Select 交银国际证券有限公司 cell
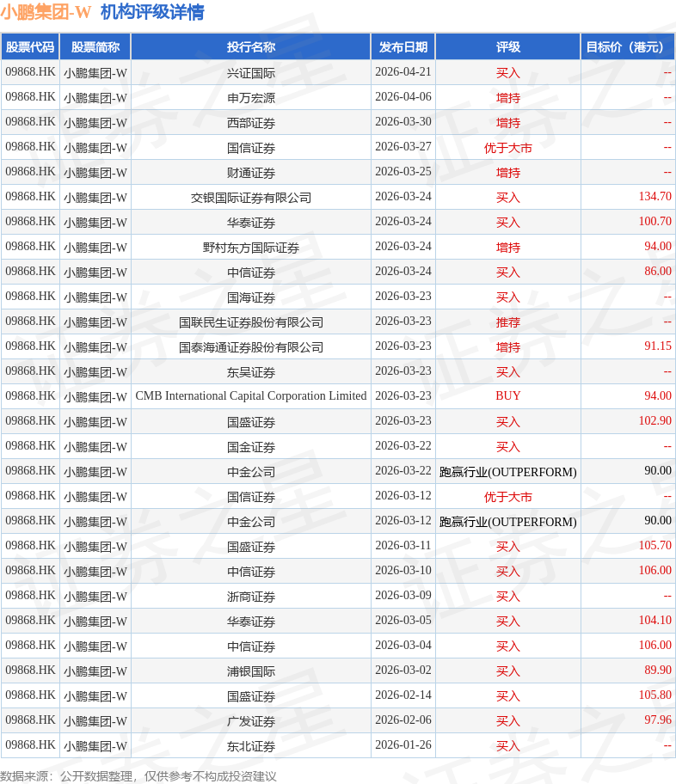This screenshot has height=784, width=676. [x=250, y=198]
